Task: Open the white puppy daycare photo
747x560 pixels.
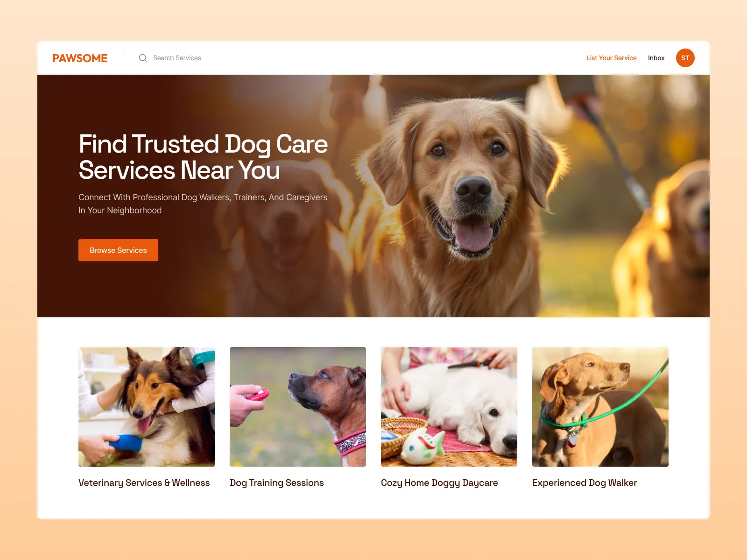Action: (x=449, y=407)
